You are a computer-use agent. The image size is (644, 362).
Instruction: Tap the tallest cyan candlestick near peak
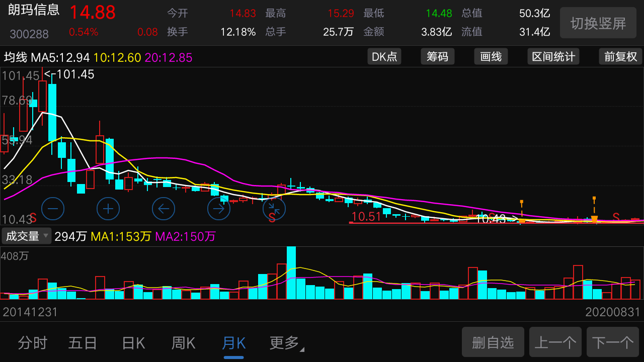click(x=52, y=112)
